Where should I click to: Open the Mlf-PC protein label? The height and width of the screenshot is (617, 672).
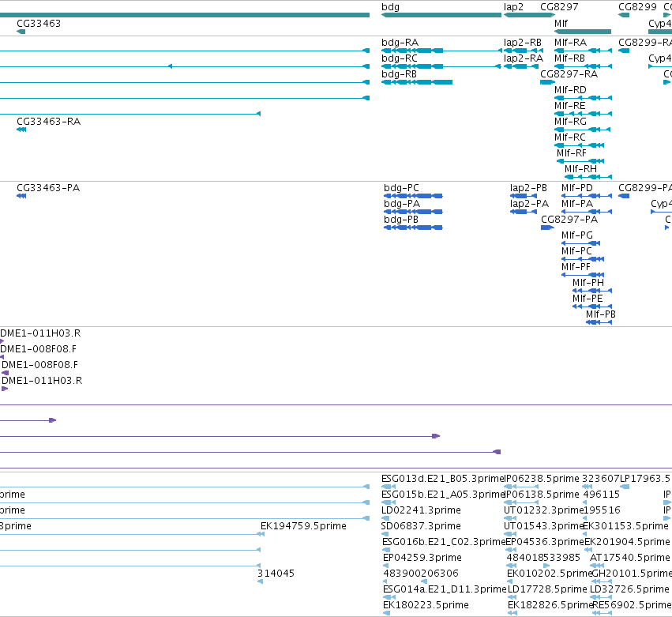[x=577, y=252]
